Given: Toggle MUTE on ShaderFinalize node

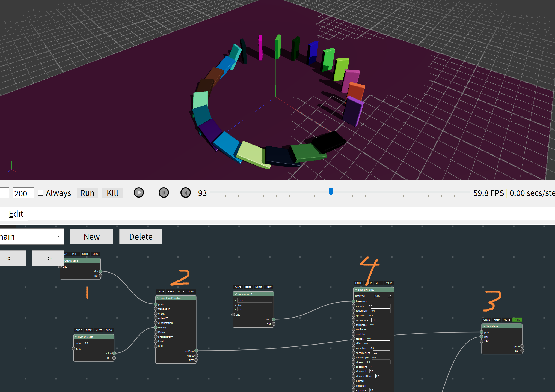Looking at the screenshot, I should tap(379, 283).
